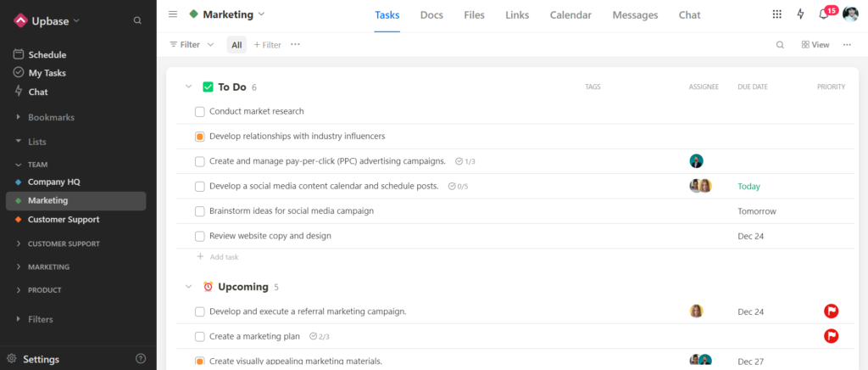Screen dimensions: 868x370
Task: Click the Schedule calendar icon
Action: click(x=19, y=54)
